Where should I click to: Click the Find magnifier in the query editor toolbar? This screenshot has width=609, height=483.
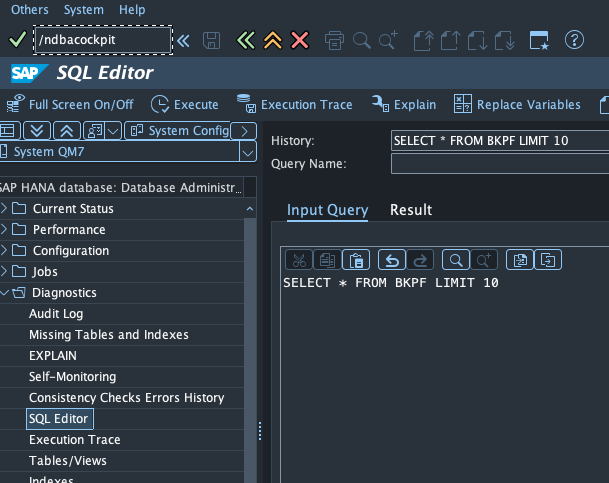456,260
